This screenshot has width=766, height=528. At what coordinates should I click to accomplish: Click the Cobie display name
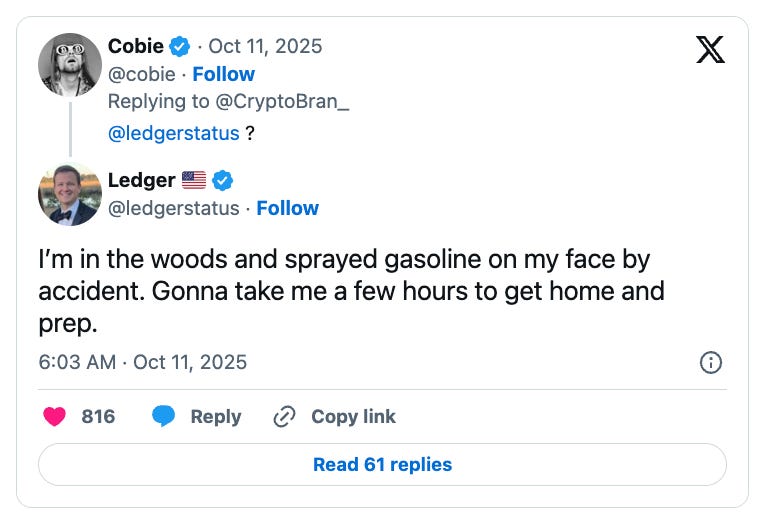tap(135, 47)
